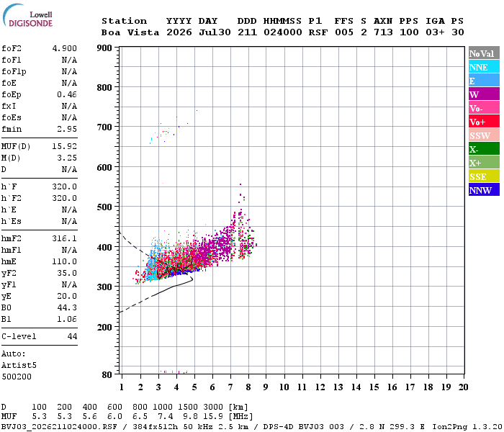Click the Boa Vista station name
Viewport: 504px width, 432px height.
click(x=130, y=32)
